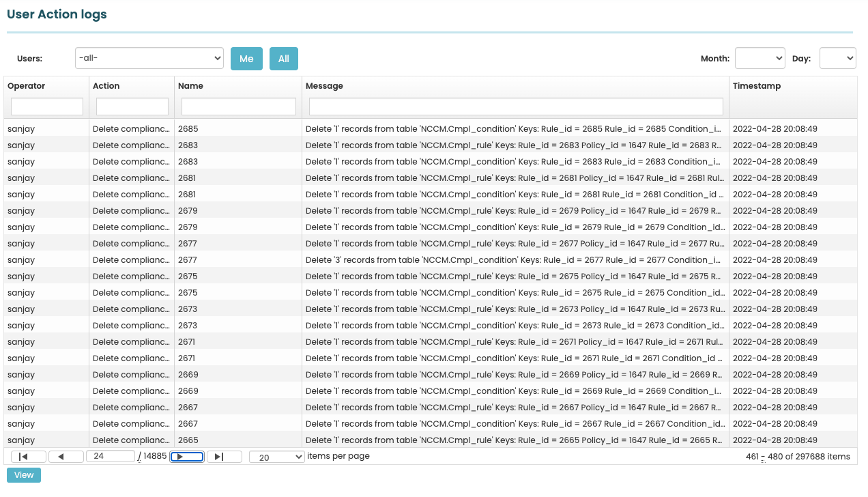Advance to the next page
868x497 pixels.
186,456
